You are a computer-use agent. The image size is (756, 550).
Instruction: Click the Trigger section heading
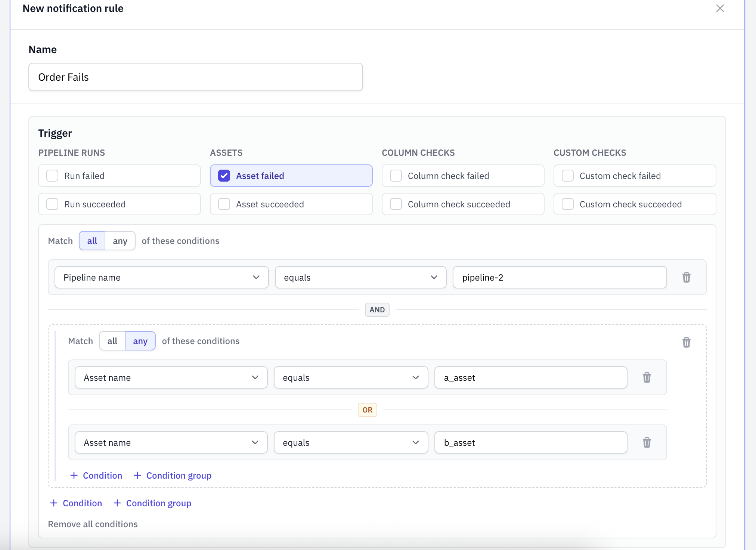pyautogui.click(x=55, y=133)
